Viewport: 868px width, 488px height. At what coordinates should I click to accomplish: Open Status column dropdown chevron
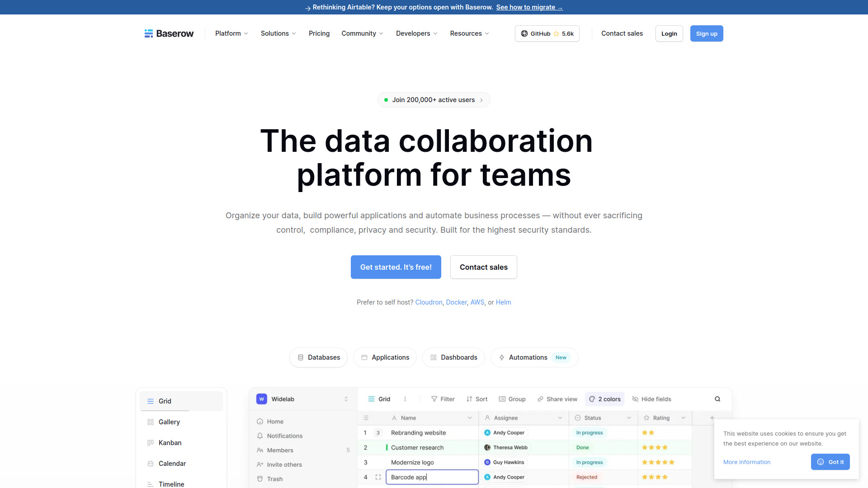(629, 418)
